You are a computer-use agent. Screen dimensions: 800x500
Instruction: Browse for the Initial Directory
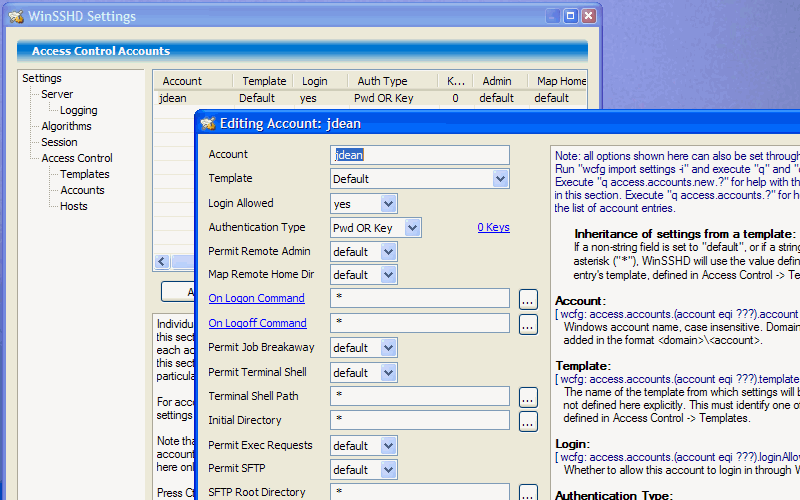[x=528, y=421]
